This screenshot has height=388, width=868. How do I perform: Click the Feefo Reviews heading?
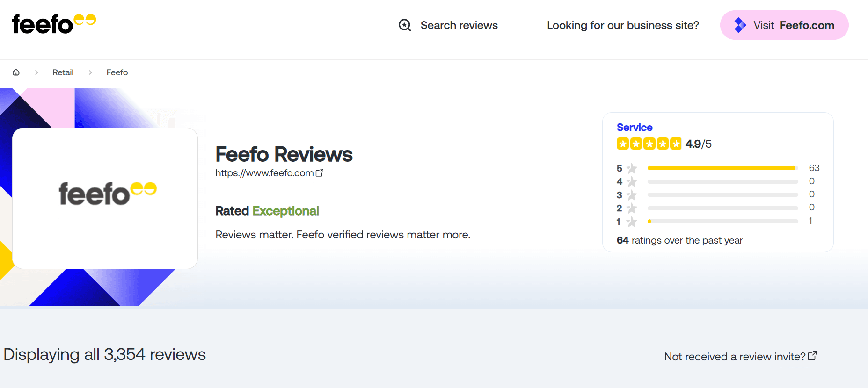click(284, 154)
